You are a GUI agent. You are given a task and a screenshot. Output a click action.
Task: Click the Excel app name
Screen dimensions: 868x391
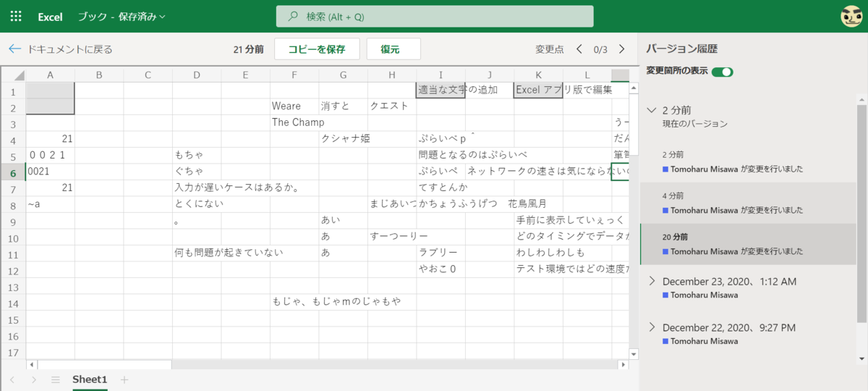tap(50, 16)
